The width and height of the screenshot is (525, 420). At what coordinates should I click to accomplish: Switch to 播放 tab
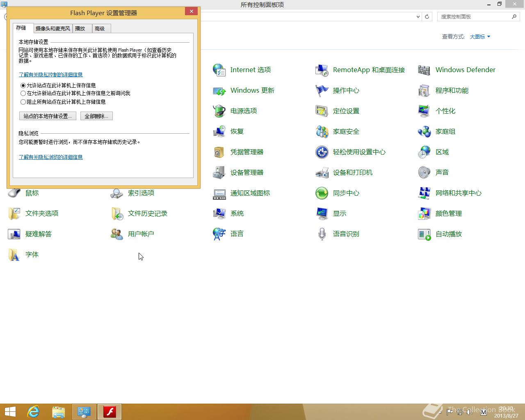(x=82, y=28)
